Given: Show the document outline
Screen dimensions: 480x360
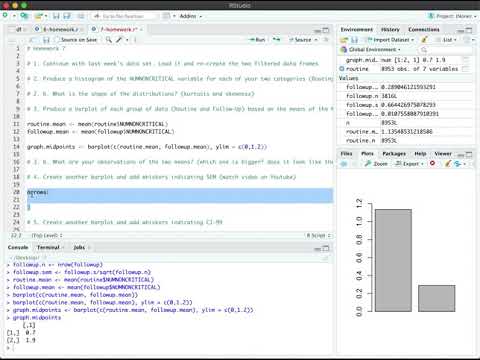Looking at the screenshot, I should pos(326,40).
